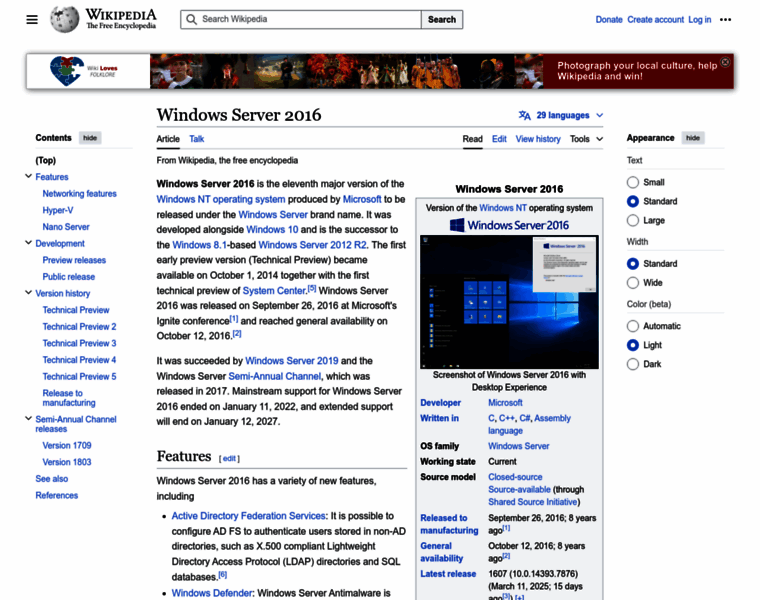
Task: Open the main hamburger menu
Action: point(32,19)
